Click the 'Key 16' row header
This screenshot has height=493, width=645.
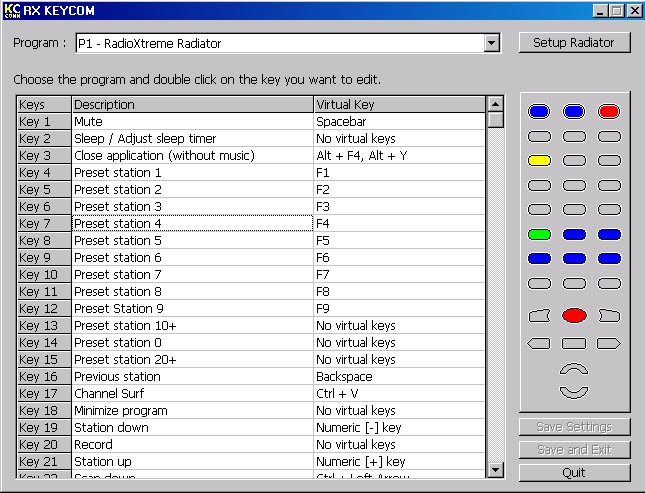(x=44, y=377)
